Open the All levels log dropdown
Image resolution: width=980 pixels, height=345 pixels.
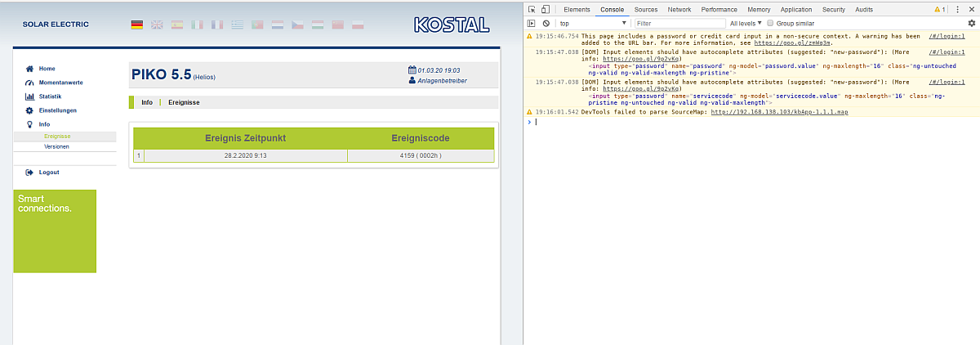point(746,24)
